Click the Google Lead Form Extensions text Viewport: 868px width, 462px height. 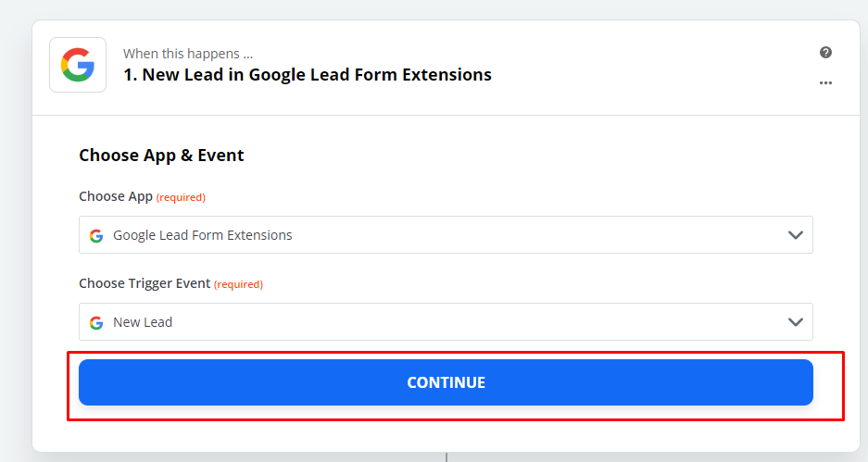click(x=203, y=235)
